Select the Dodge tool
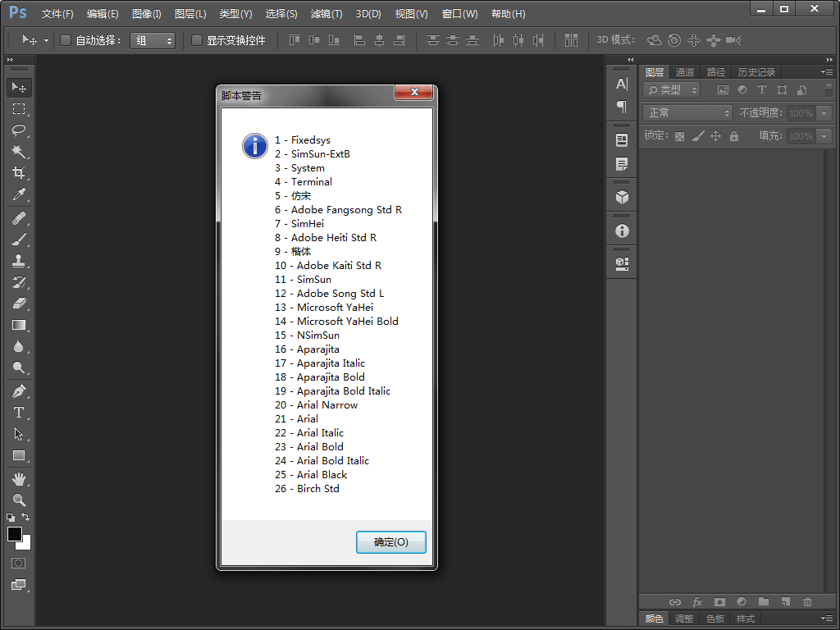Viewport: 840px width, 630px height. 19,367
